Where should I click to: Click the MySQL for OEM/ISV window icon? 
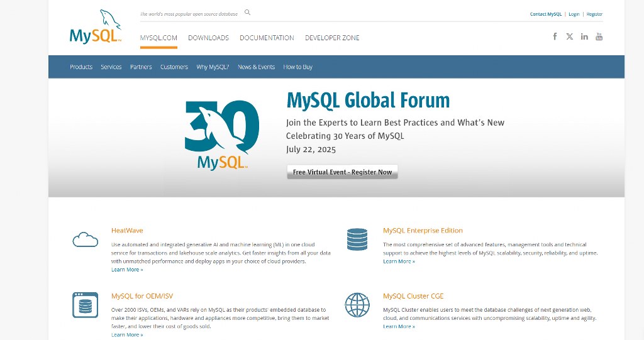(x=85, y=305)
